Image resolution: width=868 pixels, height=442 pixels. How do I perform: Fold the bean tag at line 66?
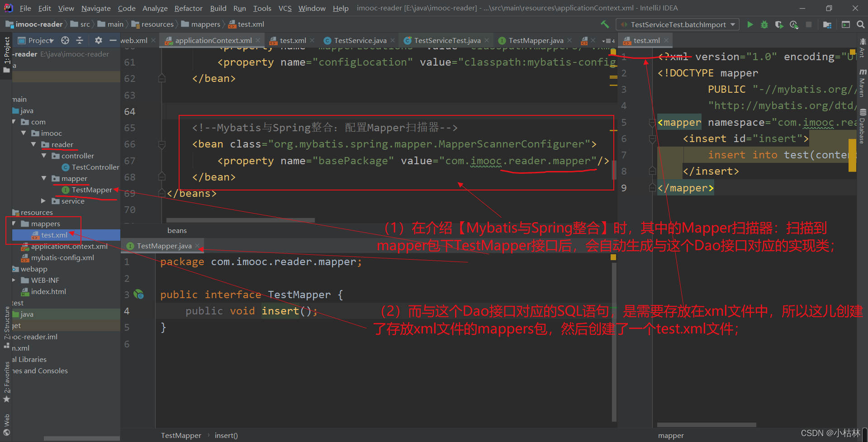point(162,144)
